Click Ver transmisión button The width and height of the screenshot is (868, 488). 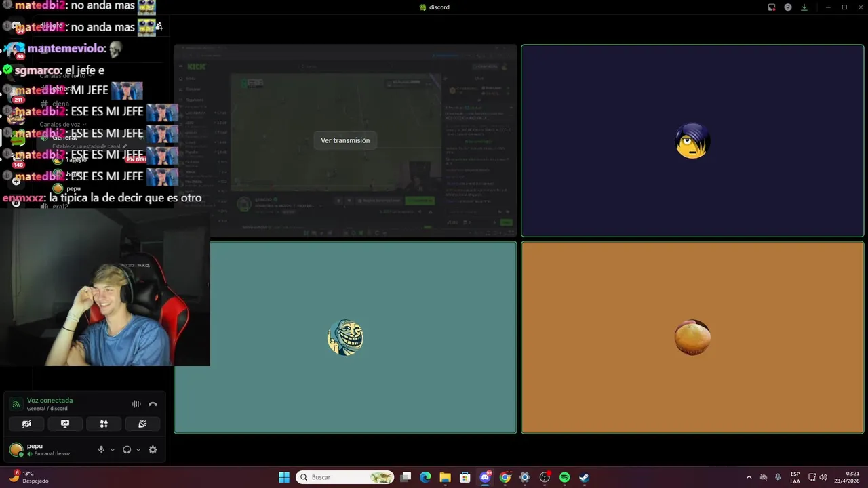point(345,140)
